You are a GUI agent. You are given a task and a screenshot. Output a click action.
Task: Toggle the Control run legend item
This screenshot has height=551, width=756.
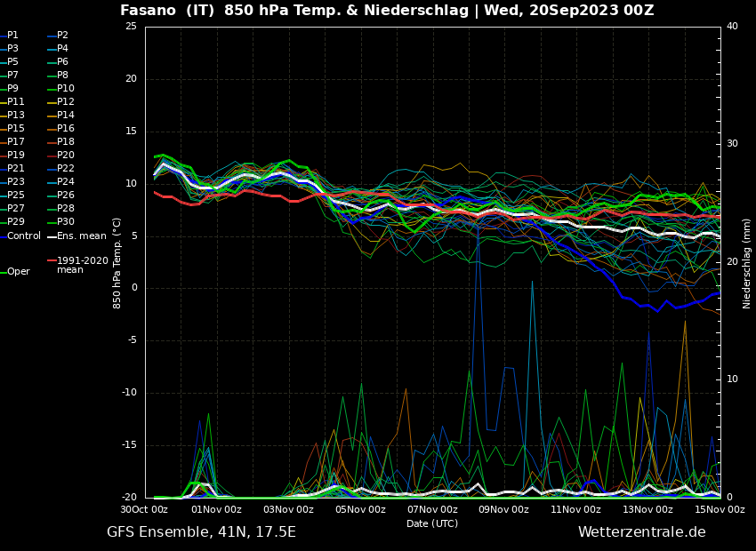pos(24,236)
